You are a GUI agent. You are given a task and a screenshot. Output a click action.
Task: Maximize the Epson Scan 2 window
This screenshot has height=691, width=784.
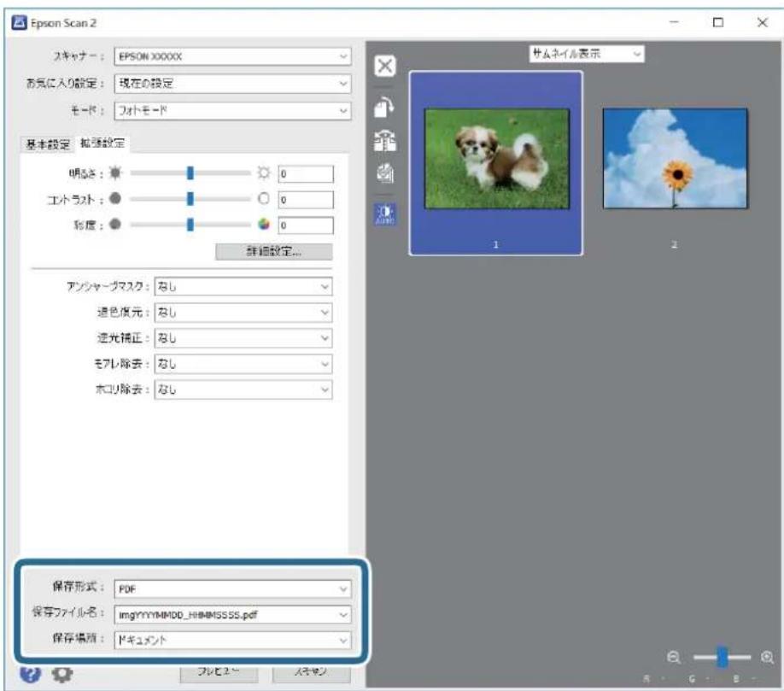(x=718, y=22)
